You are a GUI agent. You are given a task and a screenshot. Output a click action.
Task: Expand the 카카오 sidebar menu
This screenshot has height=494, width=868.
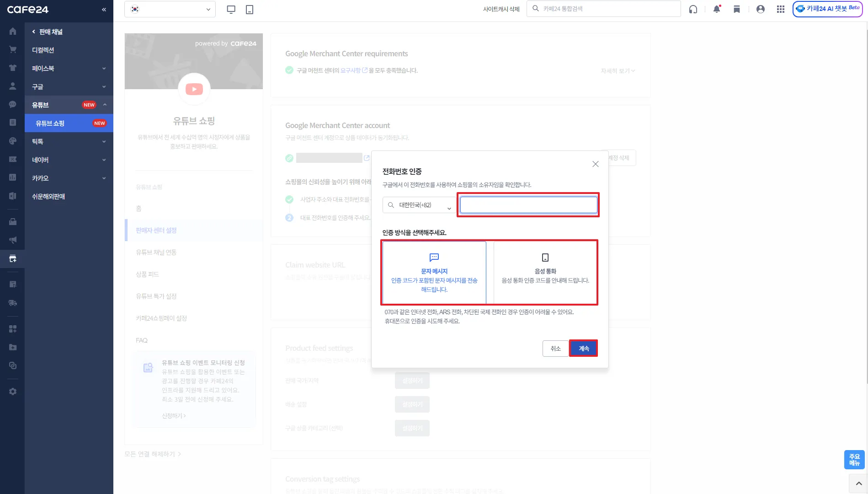pos(69,178)
